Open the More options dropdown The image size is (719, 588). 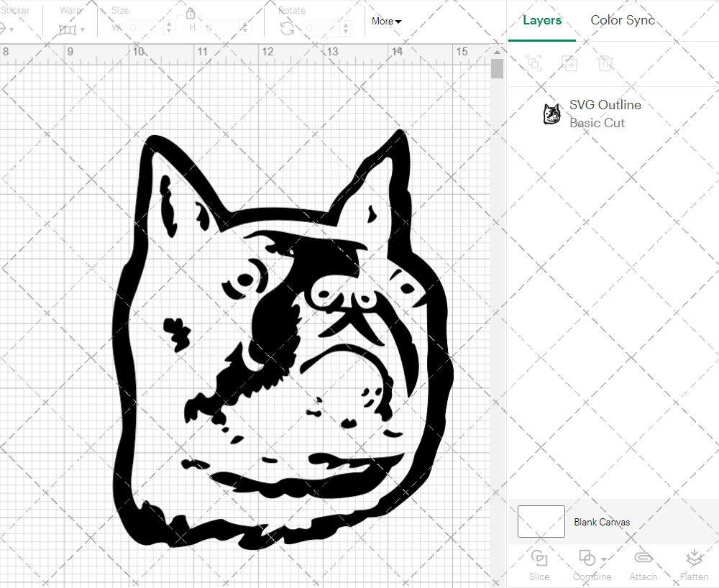[386, 22]
